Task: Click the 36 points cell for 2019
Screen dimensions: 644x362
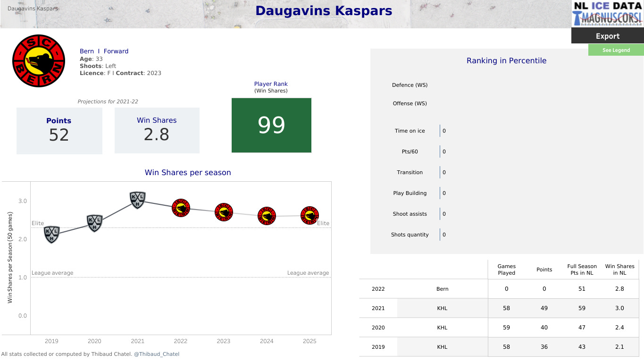Action: pos(544,347)
